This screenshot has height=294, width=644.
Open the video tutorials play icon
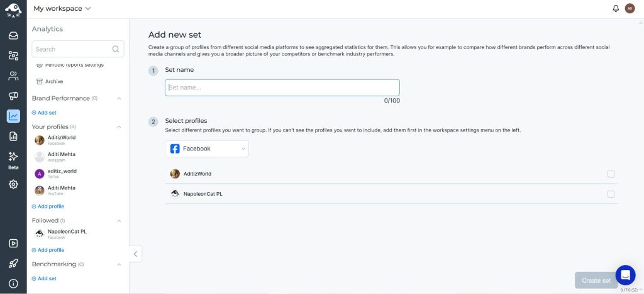[x=13, y=244]
